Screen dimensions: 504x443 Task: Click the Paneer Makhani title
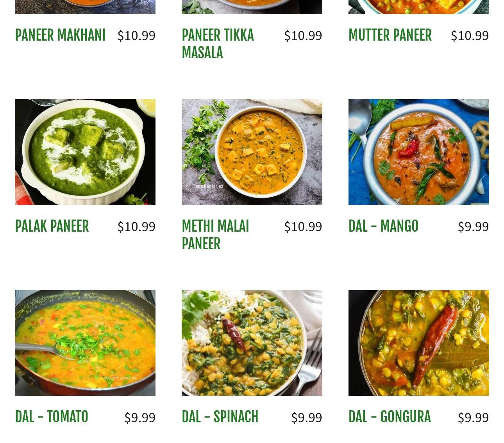60,35
